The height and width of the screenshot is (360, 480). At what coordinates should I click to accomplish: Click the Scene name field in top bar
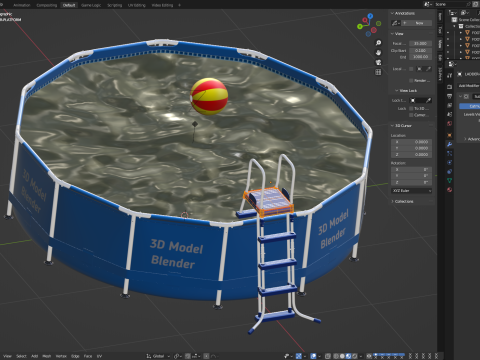tap(452, 4)
